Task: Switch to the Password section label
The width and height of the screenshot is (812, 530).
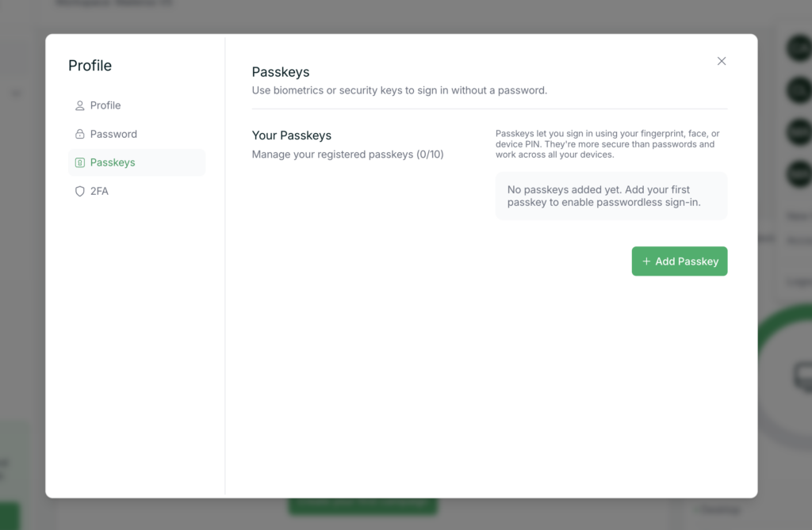Action: [113, 134]
